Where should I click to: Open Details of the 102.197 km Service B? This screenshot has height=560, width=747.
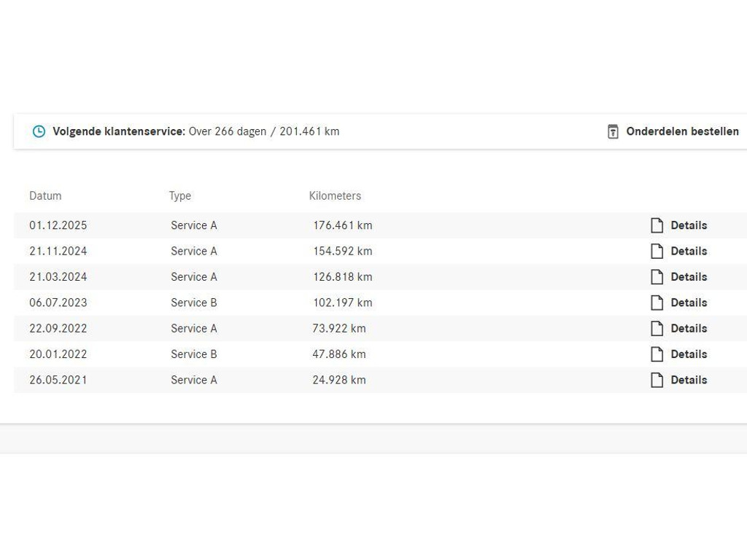click(689, 303)
